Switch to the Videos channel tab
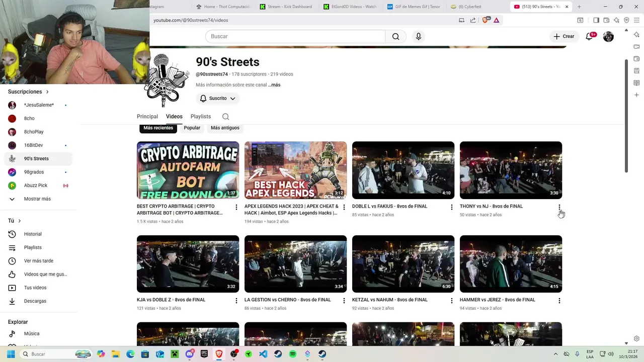The width and height of the screenshot is (644, 362). 174,117
